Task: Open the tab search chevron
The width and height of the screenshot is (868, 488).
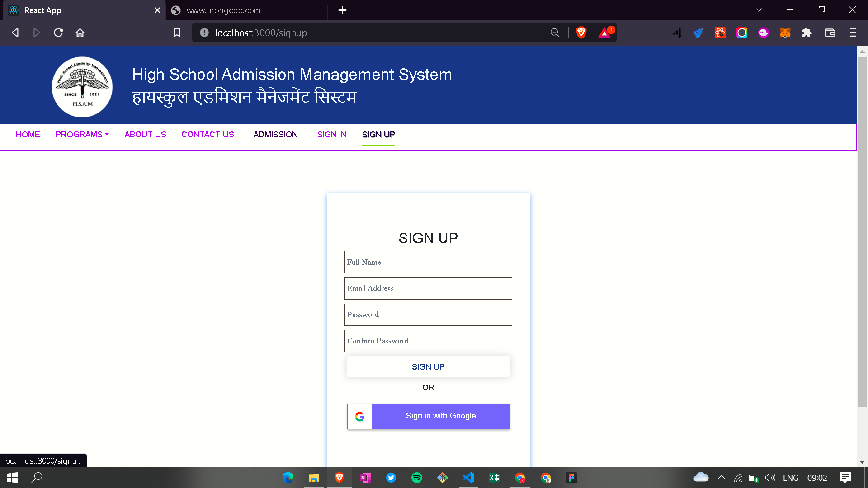Action: 759,10
